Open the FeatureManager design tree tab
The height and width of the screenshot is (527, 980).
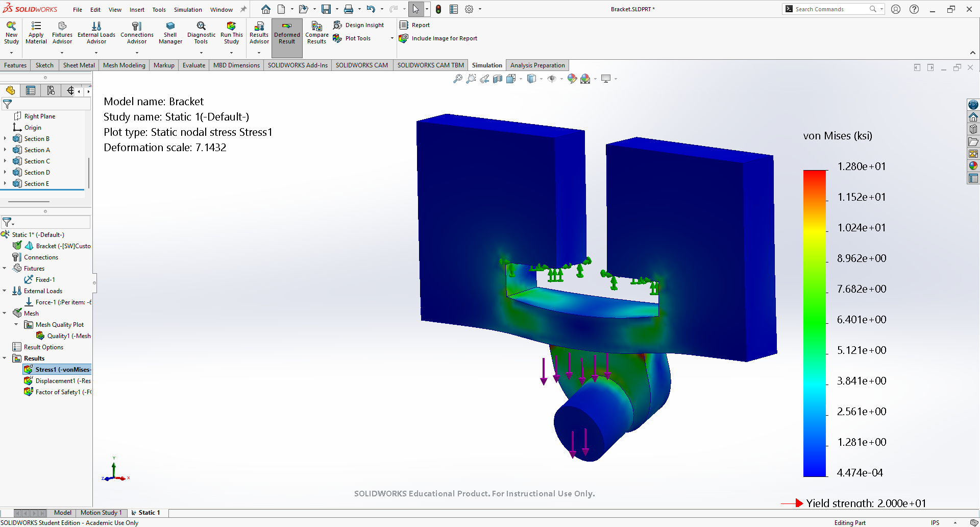[10, 90]
